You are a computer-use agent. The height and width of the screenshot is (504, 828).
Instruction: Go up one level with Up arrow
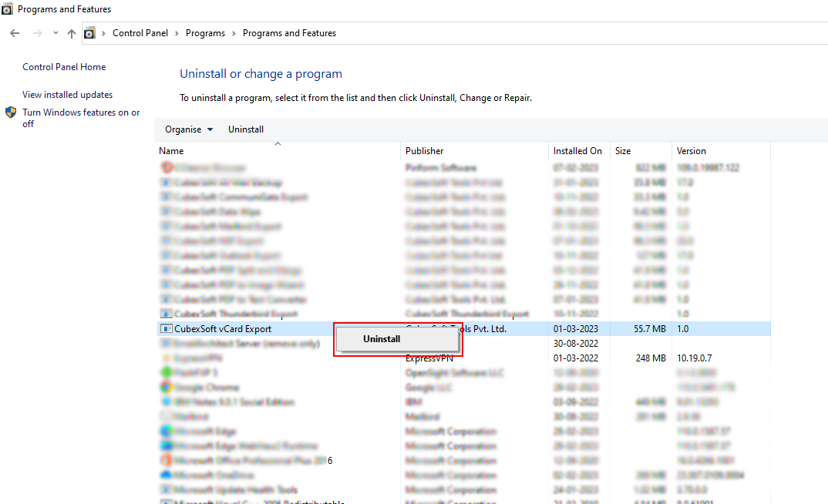72,33
